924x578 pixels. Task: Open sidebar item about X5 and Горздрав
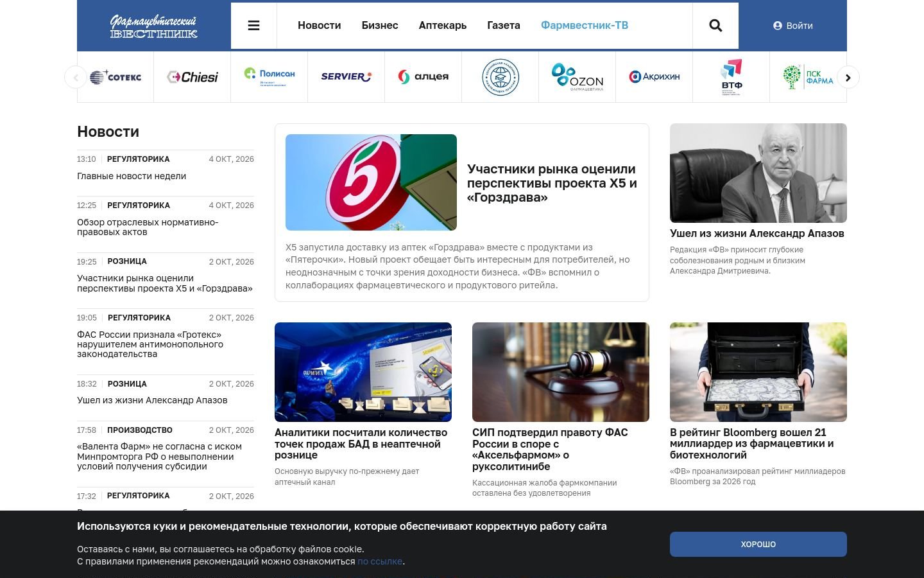(x=165, y=283)
